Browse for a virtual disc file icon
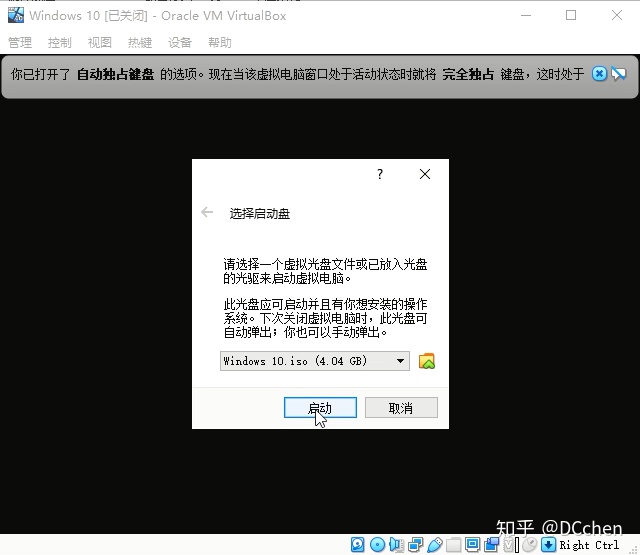The image size is (640, 555). pos(427,361)
